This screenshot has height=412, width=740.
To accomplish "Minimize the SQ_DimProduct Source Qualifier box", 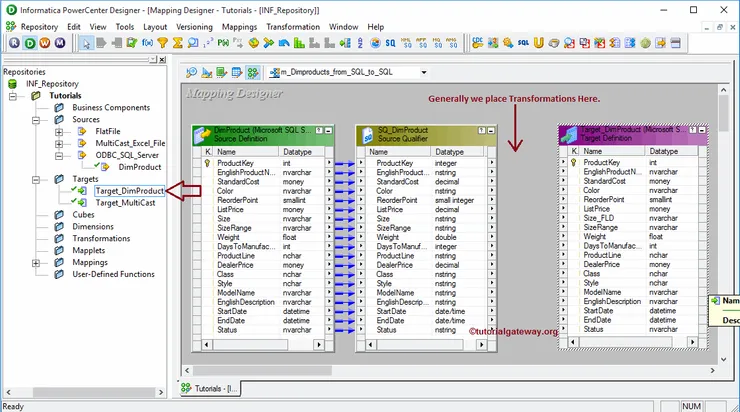I will pos(491,130).
